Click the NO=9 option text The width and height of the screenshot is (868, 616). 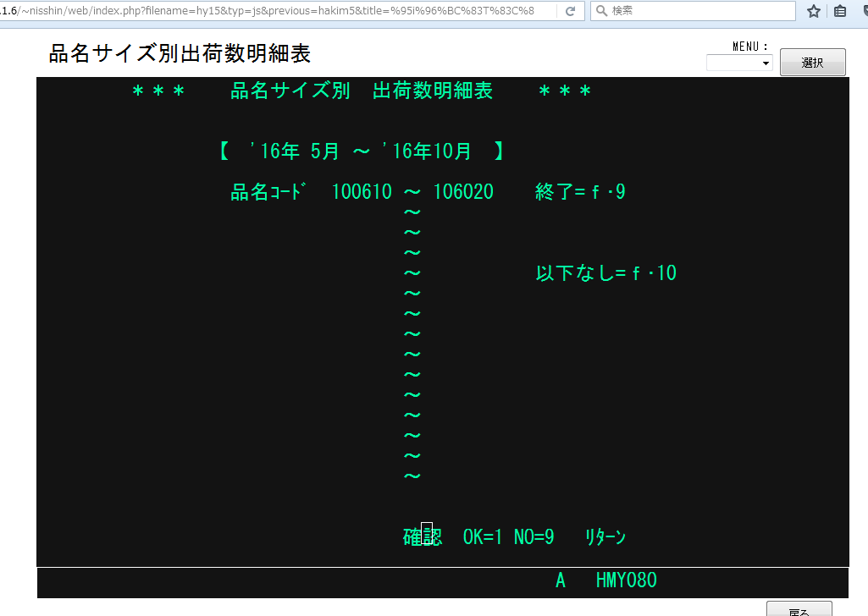coord(534,537)
